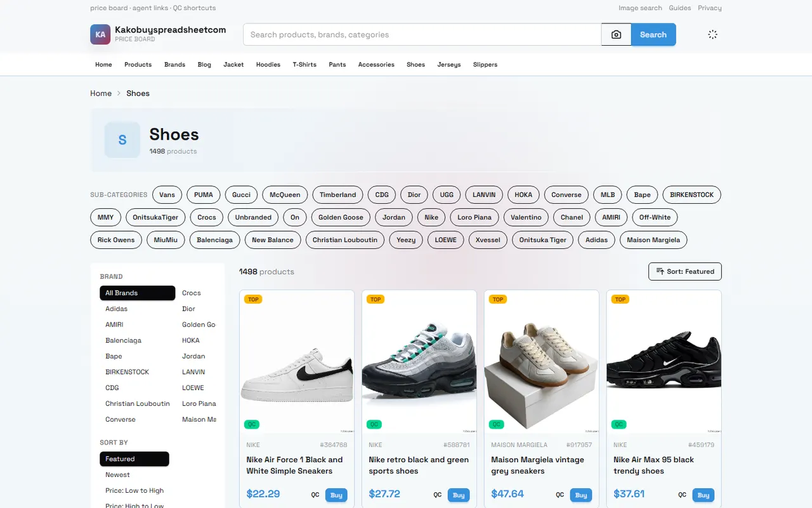Go to Hoodies category in nav

coord(268,65)
